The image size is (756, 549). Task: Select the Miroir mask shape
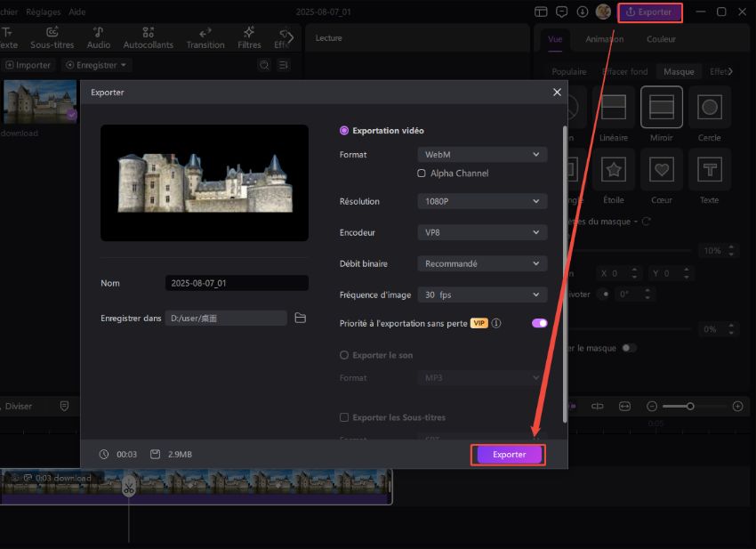click(x=662, y=107)
